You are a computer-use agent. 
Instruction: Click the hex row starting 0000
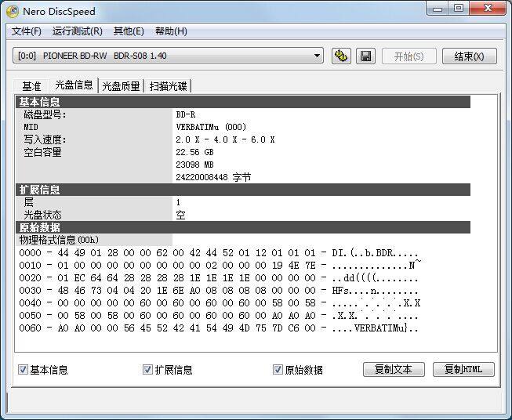coord(219,252)
